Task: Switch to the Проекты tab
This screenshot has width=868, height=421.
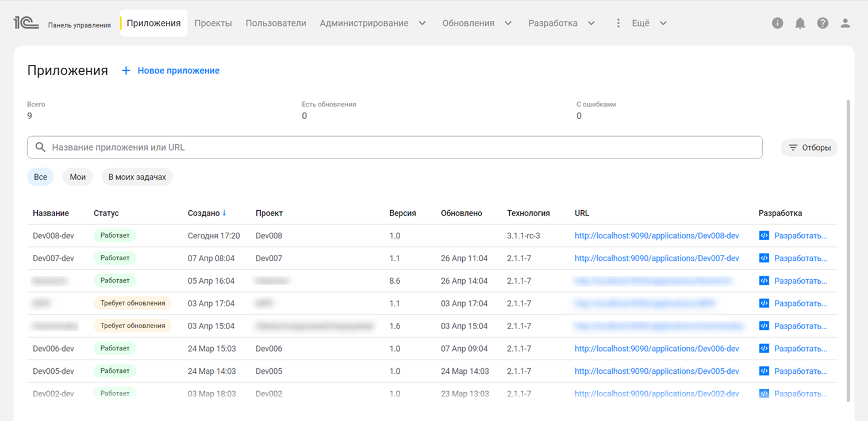Action: click(x=213, y=23)
